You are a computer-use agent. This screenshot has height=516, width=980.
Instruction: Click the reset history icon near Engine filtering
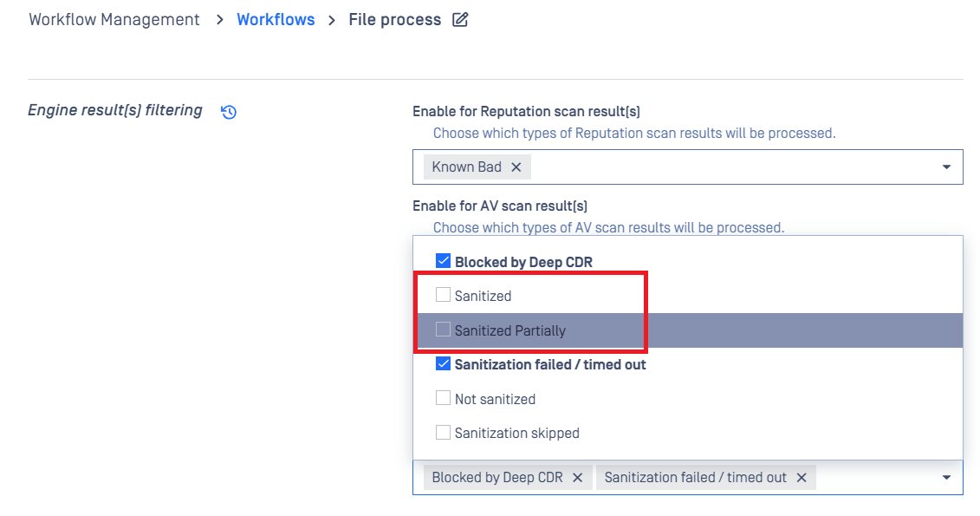coord(229,112)
